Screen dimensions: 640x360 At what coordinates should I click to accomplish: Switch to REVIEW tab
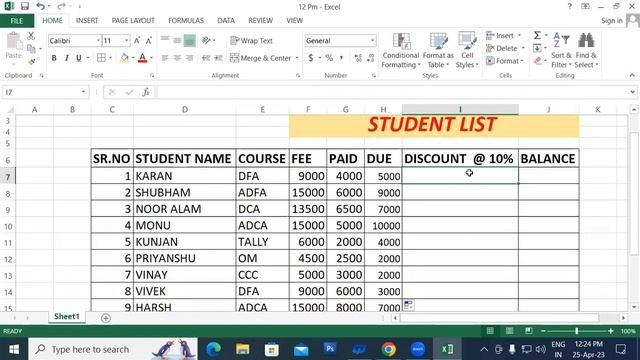click(260, 20)
